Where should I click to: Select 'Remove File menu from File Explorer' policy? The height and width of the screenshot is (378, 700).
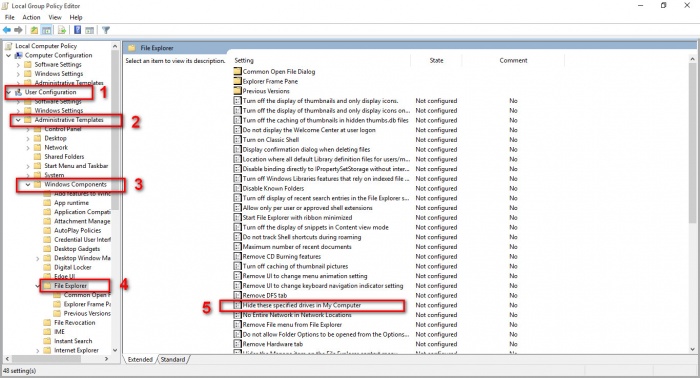click(x=292, y=324)
